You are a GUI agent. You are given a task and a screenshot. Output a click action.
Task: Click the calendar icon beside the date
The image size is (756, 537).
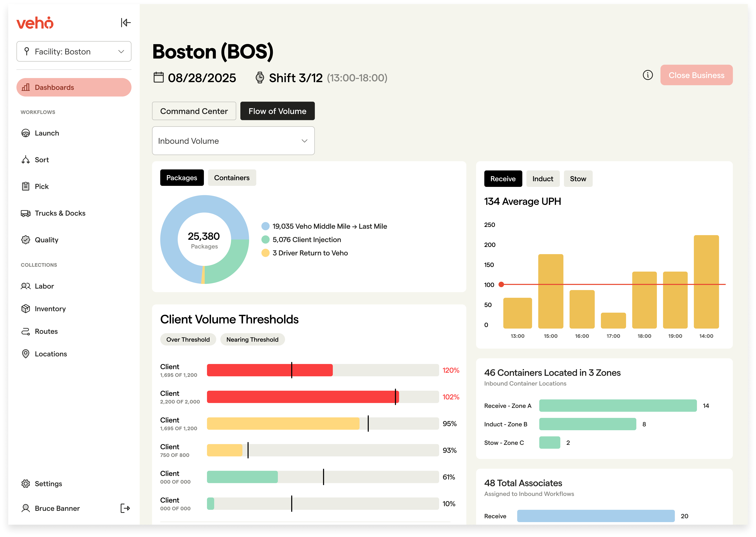(x=158, y=78)
